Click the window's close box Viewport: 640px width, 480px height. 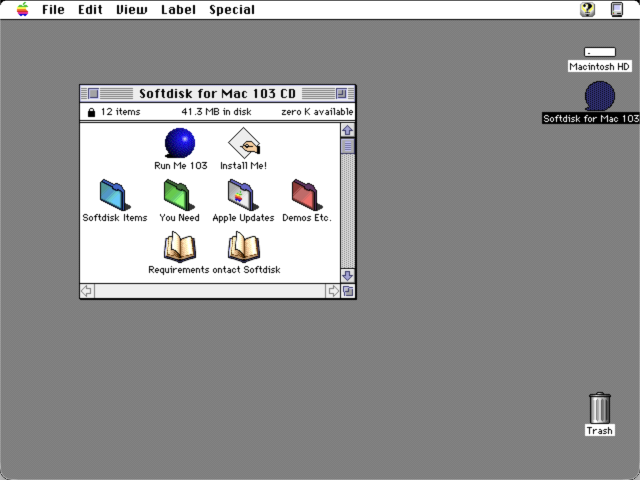93,93
